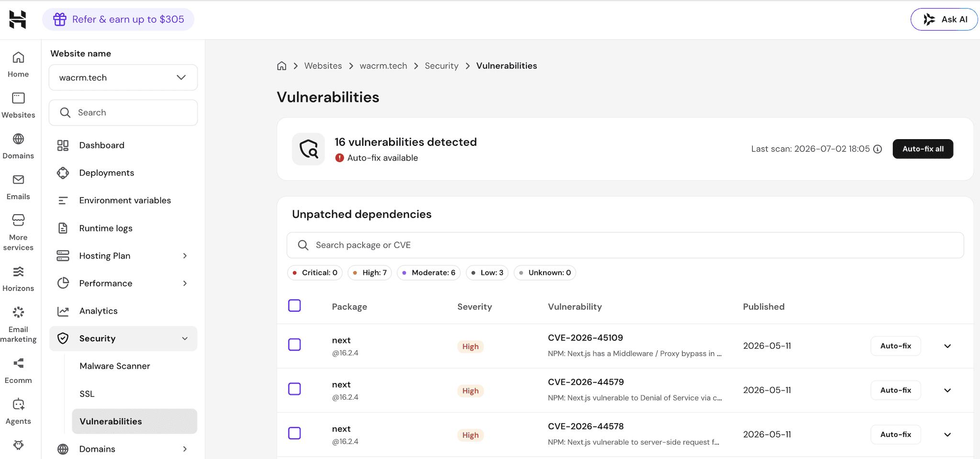Go to Security breadcrumb link
980x459 pixels.
[441, 66]
